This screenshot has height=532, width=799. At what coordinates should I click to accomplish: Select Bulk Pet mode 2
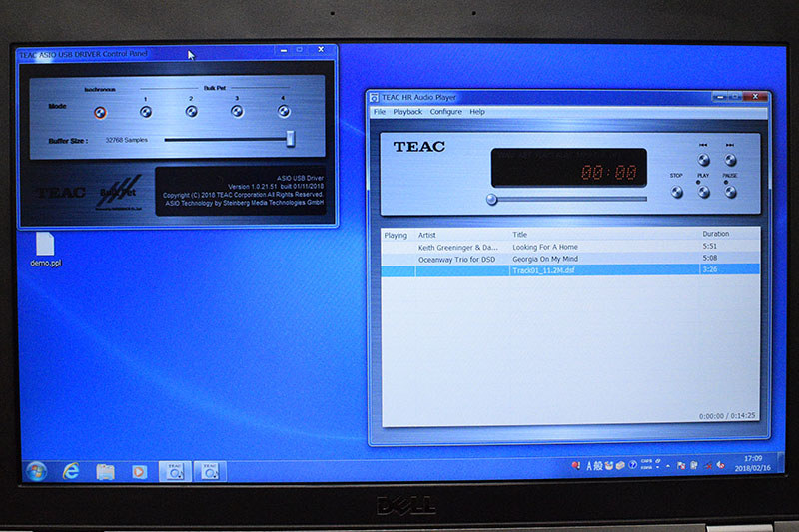point(191,111)
